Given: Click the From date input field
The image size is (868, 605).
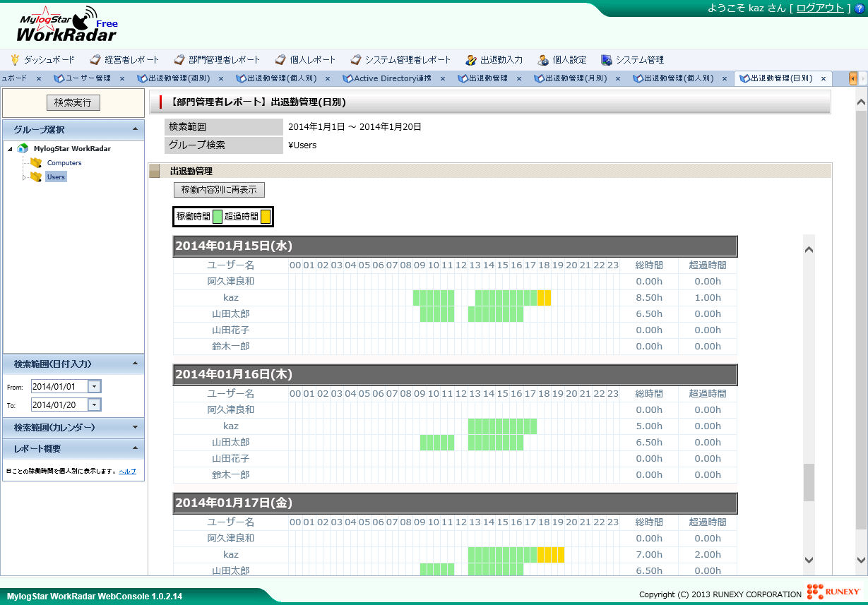Looking at the screenshot, I should click(59, 386).
